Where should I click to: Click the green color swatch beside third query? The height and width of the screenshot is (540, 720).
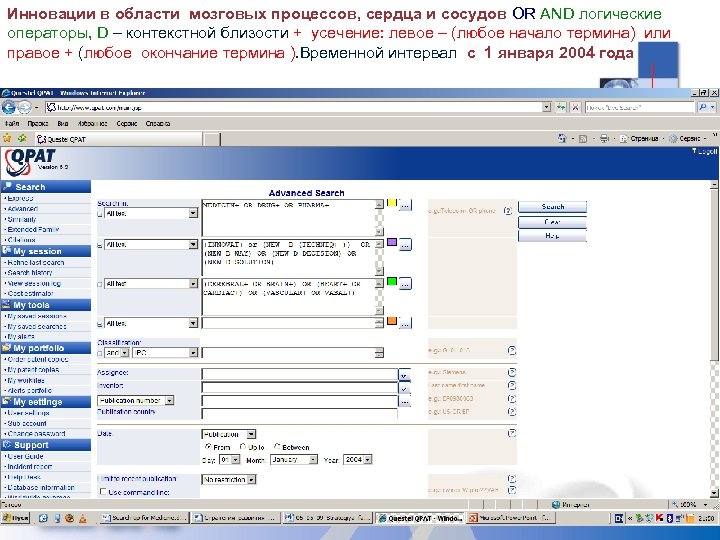[392, 281]
